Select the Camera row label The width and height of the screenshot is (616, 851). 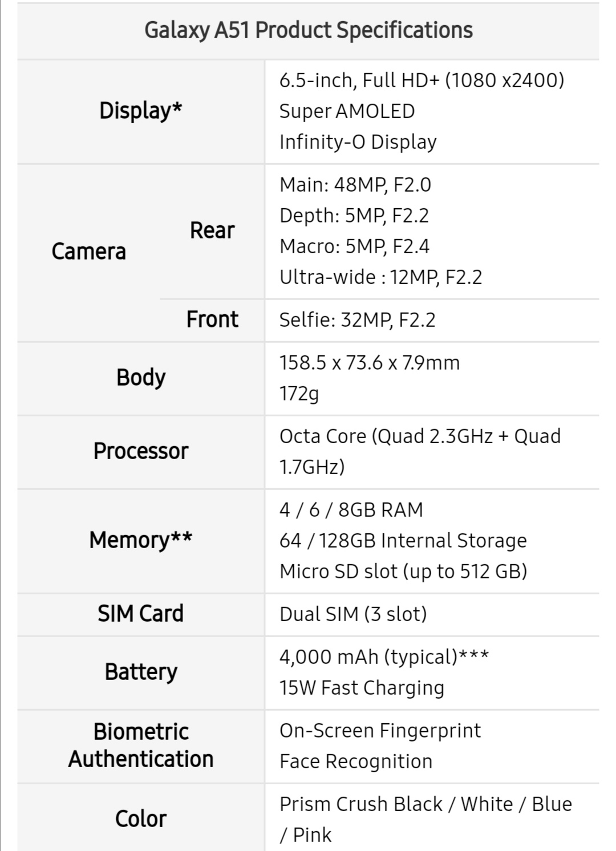coord(89,252)
